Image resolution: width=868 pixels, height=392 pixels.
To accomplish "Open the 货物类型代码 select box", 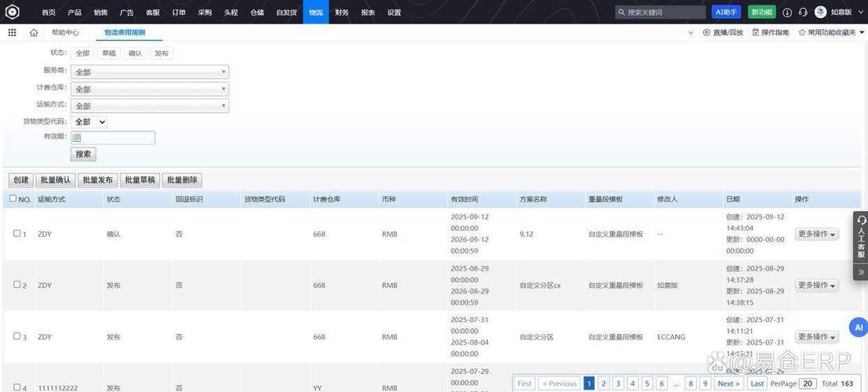I will [x=89, y=122].
